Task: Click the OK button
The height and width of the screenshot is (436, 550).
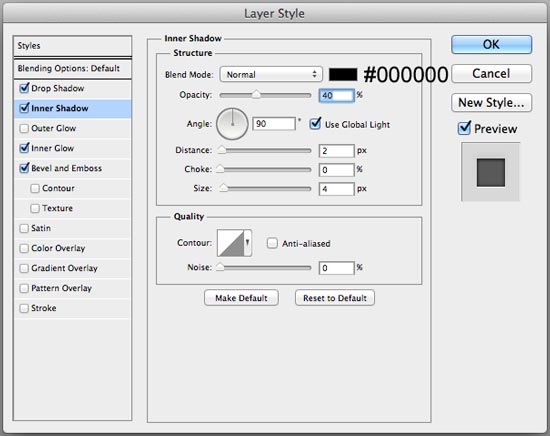Action: tap(491, 45)
